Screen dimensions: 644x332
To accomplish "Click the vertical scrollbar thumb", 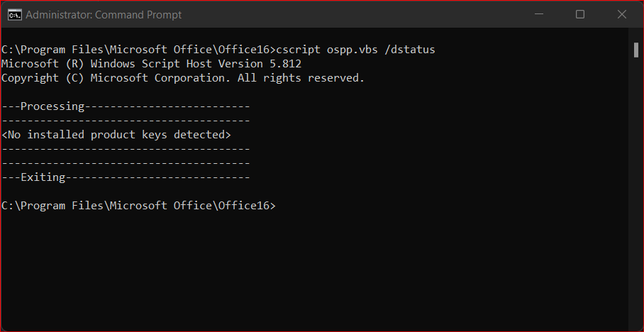I will pyautogui.click(x=635, y=50).
